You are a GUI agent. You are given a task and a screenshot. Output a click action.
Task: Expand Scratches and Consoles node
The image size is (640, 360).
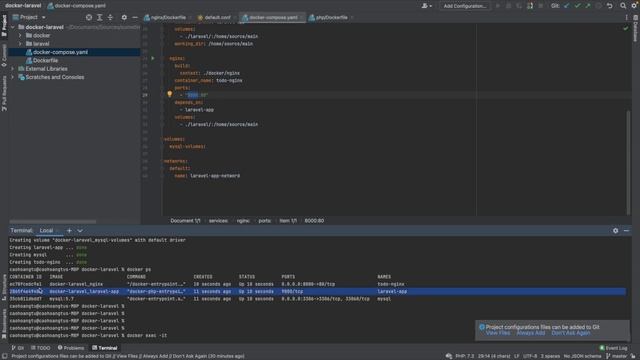tap(13, 77)
